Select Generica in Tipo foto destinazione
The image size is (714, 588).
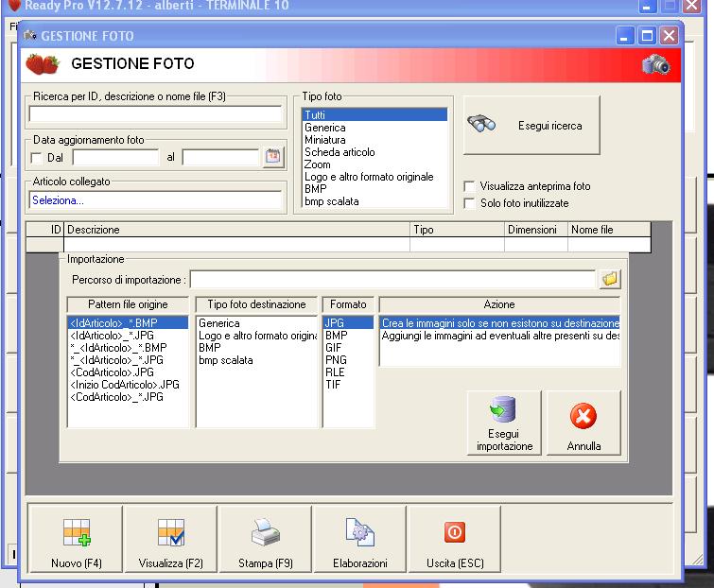256,323
